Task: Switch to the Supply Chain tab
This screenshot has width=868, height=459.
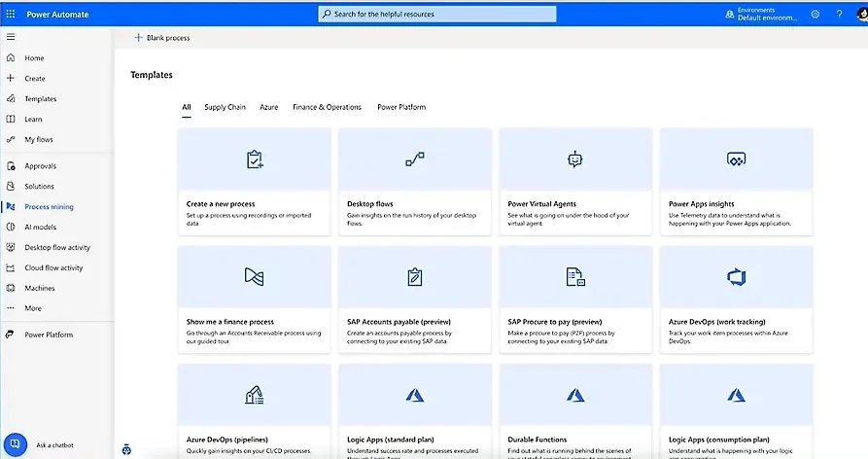Action: [x=225, y=107]
